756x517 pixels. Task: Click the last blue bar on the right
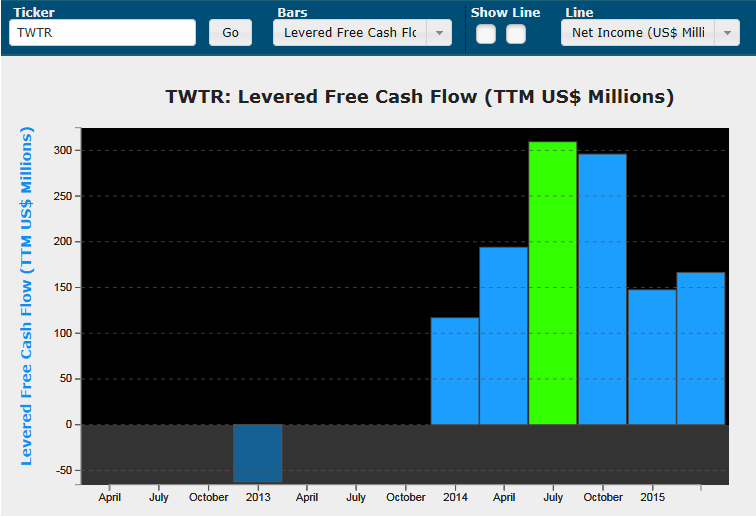(x=701, y=348)
